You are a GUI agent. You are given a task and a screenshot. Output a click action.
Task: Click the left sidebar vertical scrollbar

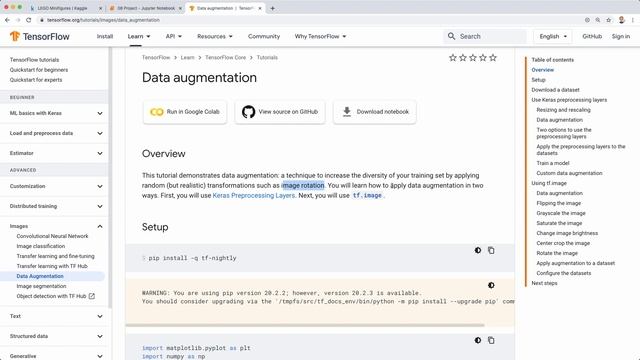[110, 178]
